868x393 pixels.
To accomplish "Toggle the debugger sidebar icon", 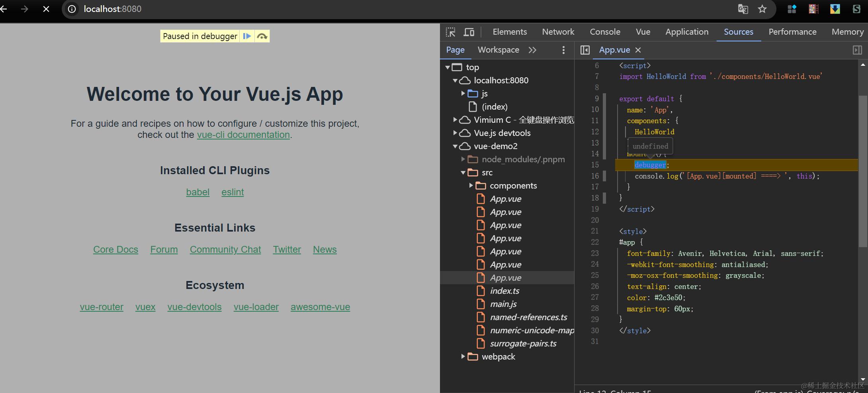I will [x=857, y=50].
